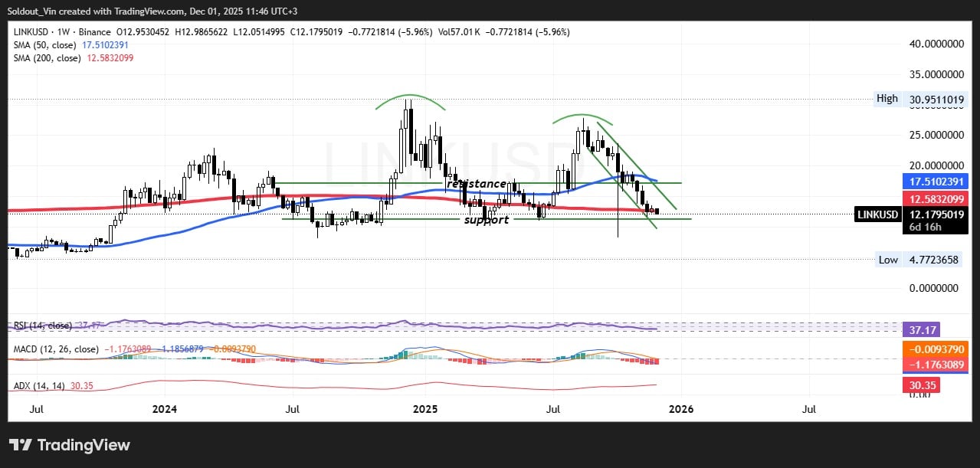Click the red ADX badge 30.35
Screen dimensions: 980x468
click(x=922, y=385)
